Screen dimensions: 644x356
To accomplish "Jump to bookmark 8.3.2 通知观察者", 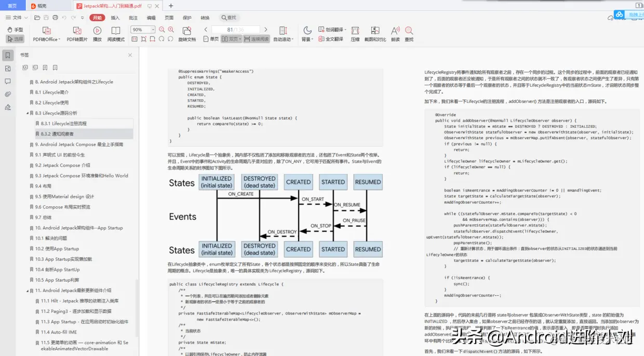I will pos(58,134).
